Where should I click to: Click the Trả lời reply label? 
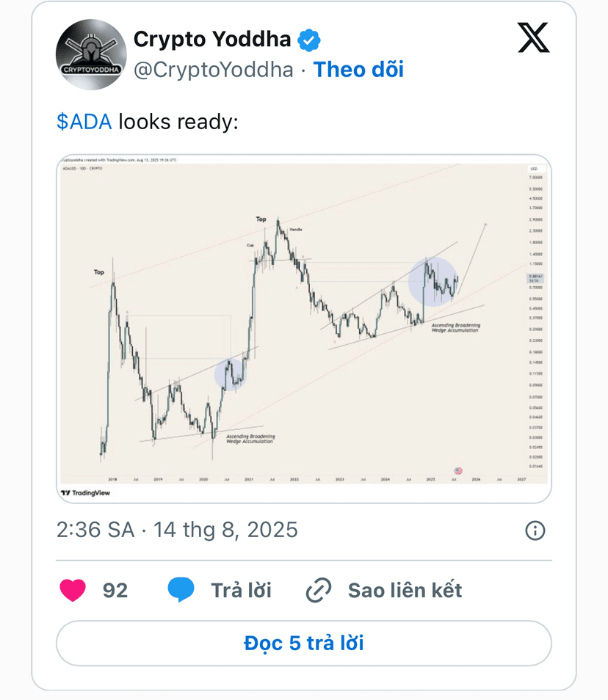coord(242,590)
